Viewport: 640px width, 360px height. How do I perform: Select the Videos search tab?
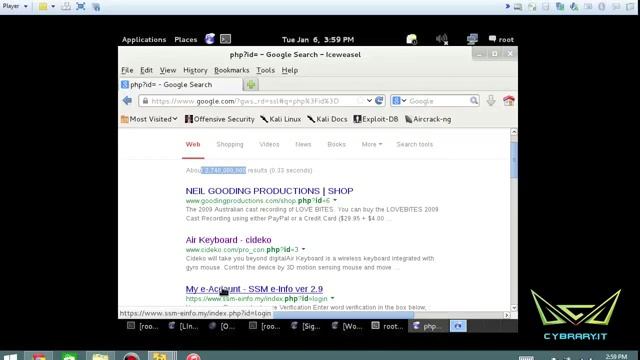269,144
